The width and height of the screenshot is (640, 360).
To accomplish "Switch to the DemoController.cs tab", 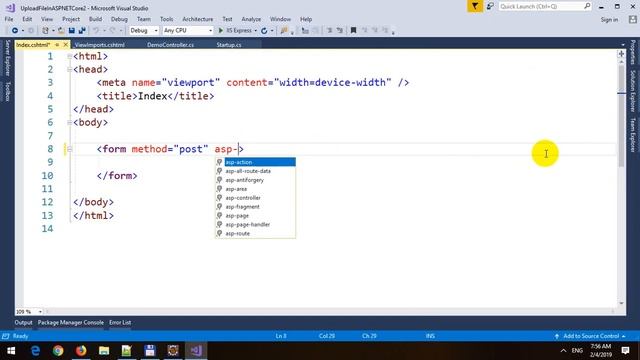I will (x=170, y=45).
